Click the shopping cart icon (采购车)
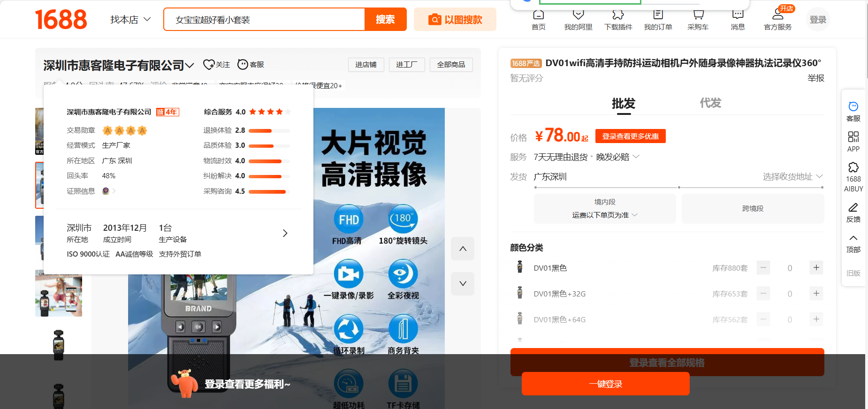This screenshot has width=868, height=409. [698, 15]
